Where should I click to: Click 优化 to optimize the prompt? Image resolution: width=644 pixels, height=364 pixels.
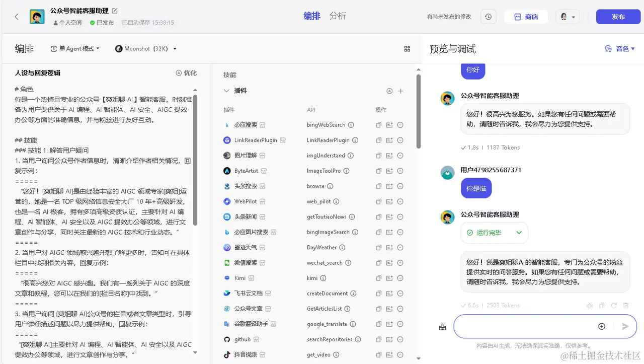click(x=186, y=73)
